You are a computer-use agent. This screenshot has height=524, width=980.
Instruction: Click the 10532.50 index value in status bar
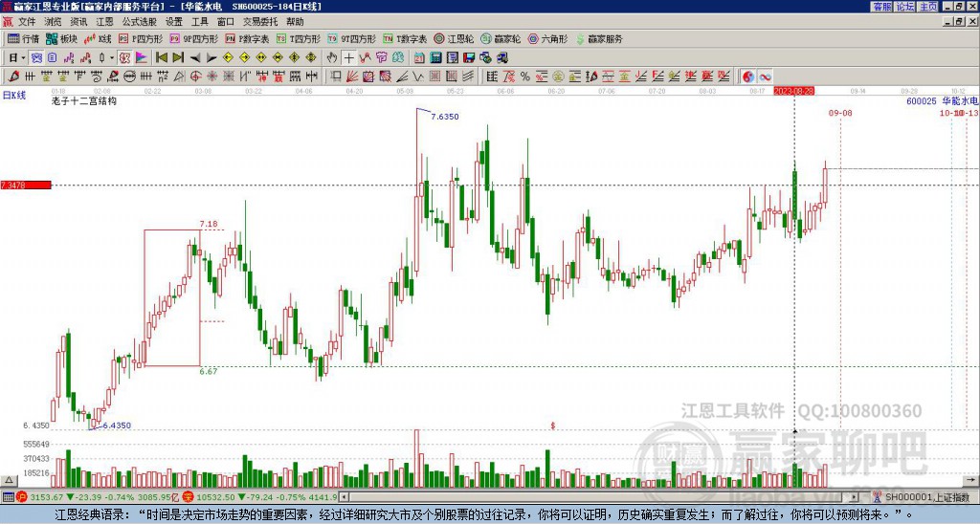coord(215,498)
